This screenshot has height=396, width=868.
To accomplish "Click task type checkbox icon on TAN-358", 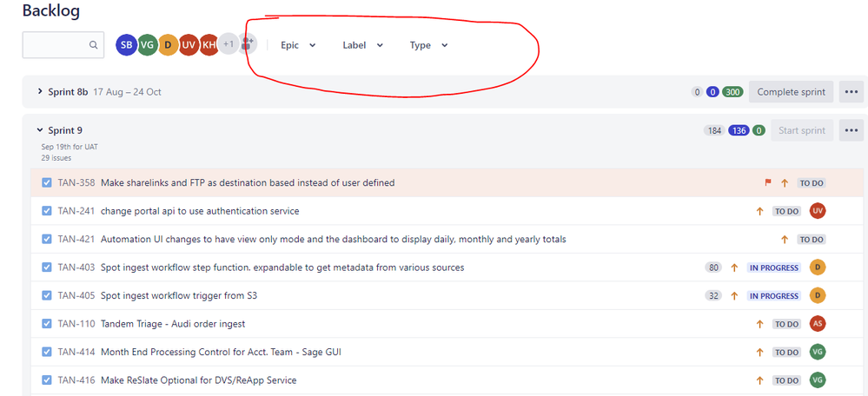I will 47,182.
